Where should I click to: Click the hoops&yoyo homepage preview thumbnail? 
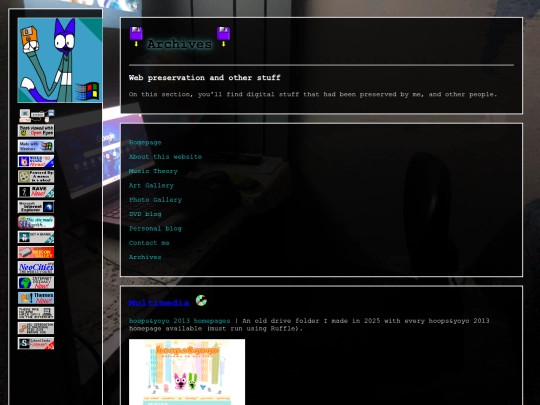click(x=187, y=372)
